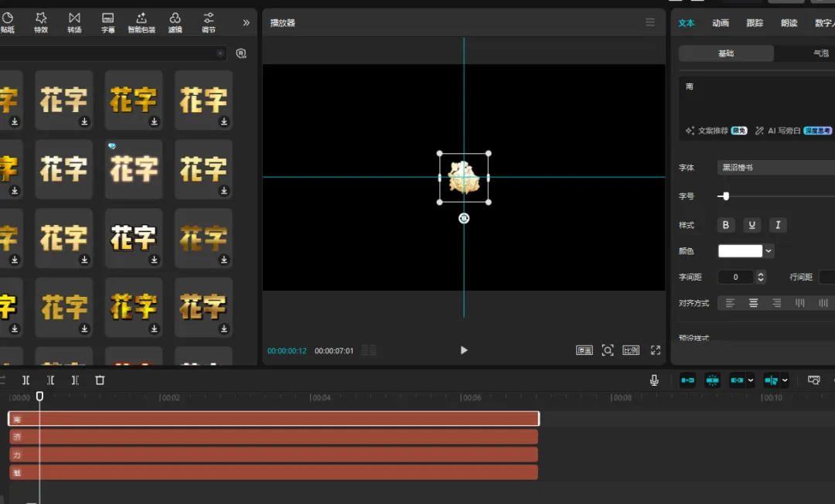835x504 pixels.
Task: Toggle the 原画 original quality button
Action: (x=584, y=350)
